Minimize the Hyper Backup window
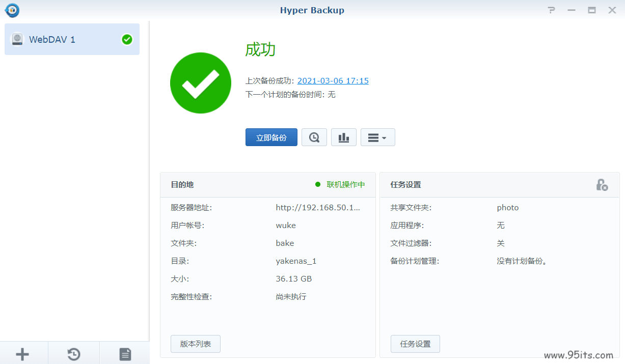625x364 pixels. [572, 10]
